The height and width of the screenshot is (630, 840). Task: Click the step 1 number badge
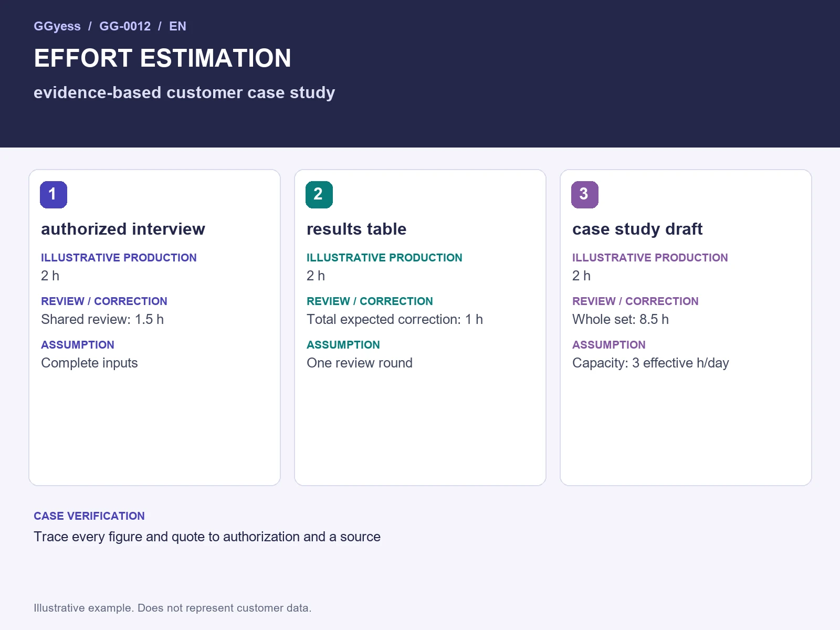point(54,195)
